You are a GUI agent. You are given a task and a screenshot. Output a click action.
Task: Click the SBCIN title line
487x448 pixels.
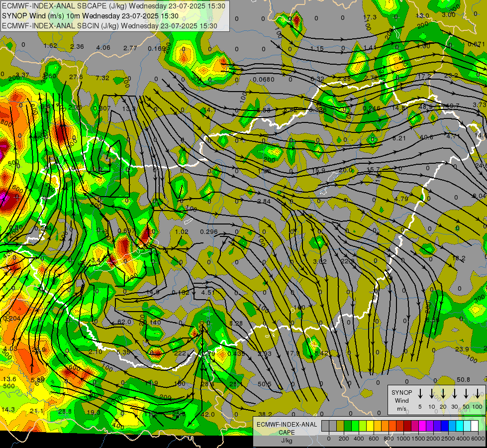[x=109, y=26]
